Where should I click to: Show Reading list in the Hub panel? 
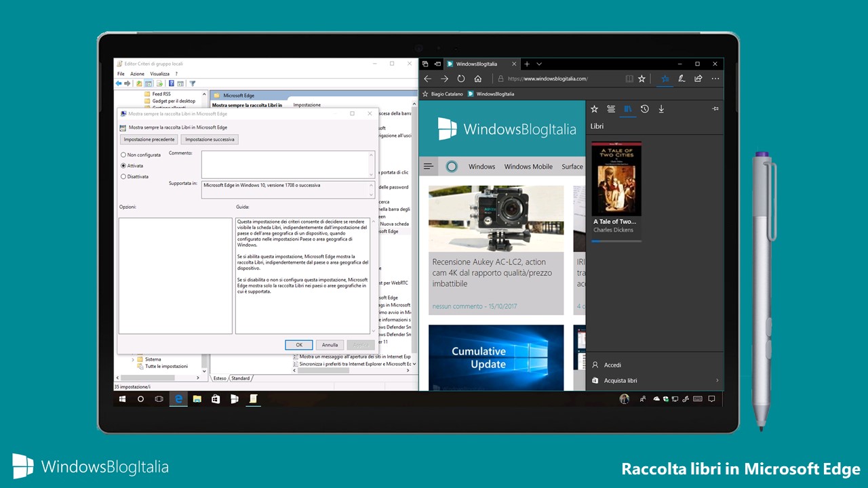click(x=611, y=108)
